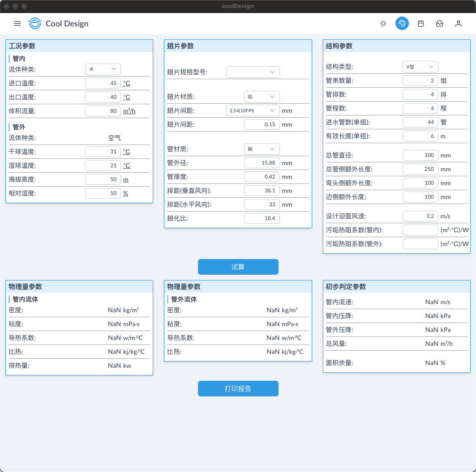The height and width of the screenshot is (472, 476).
Task: Click the 污垢热阻系数(管内) input field
Action: tap(420, 230)
